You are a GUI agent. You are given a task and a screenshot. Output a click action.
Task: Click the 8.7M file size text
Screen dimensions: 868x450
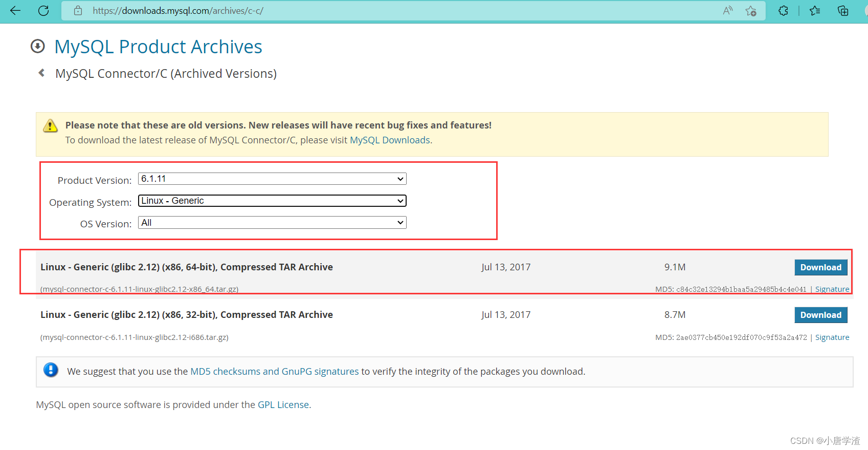point(675,315)
